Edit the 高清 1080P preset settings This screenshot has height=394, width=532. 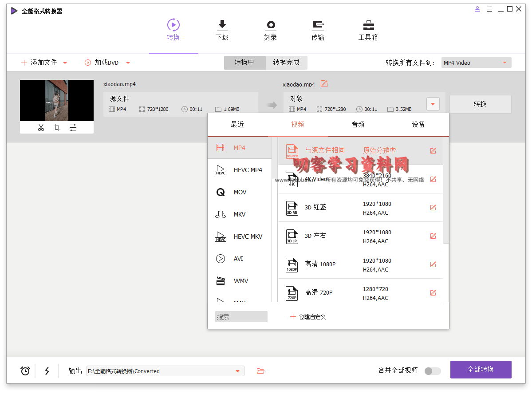point(433,264)
